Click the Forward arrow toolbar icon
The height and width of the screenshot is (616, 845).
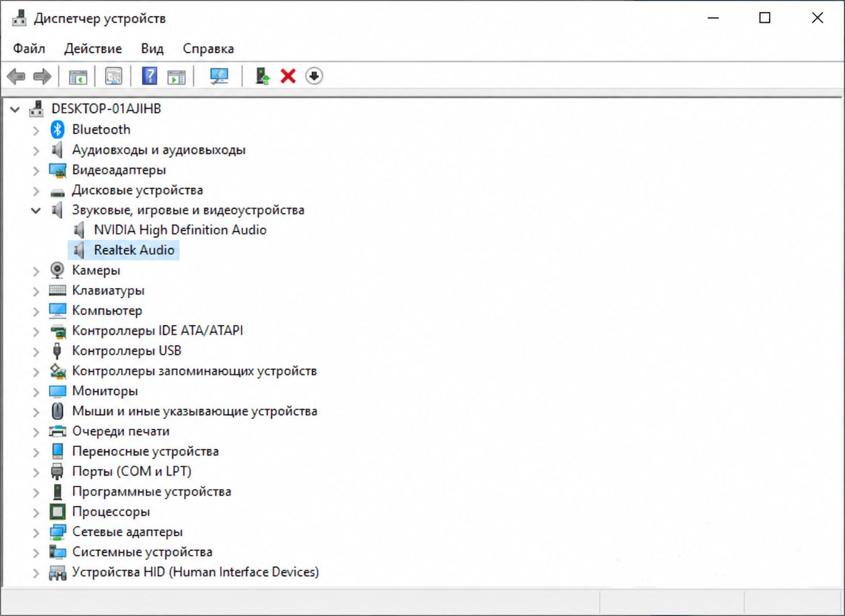coord(42,76)
